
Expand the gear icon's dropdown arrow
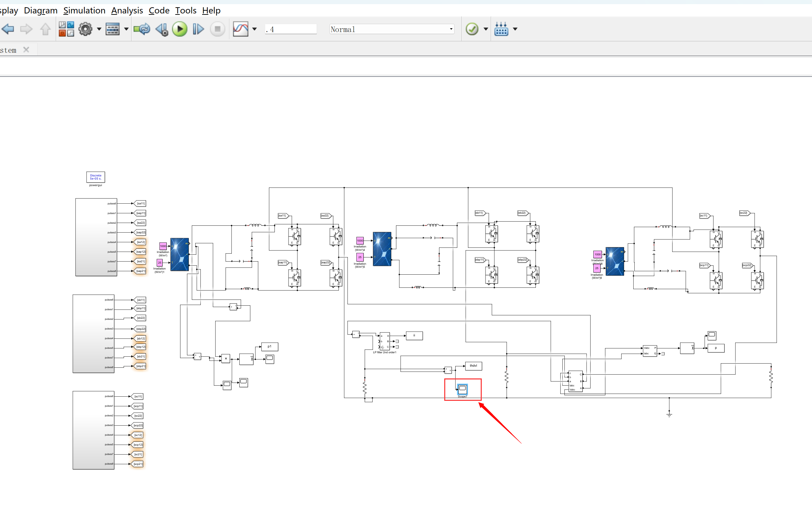pyautogui.click(x=99, y=29)
